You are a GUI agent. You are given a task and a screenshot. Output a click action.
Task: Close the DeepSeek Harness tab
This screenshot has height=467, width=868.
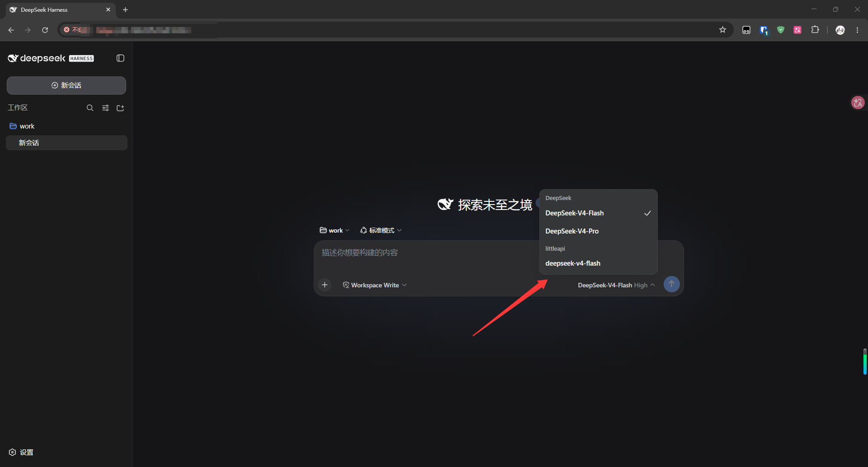[x=108, y=10]
